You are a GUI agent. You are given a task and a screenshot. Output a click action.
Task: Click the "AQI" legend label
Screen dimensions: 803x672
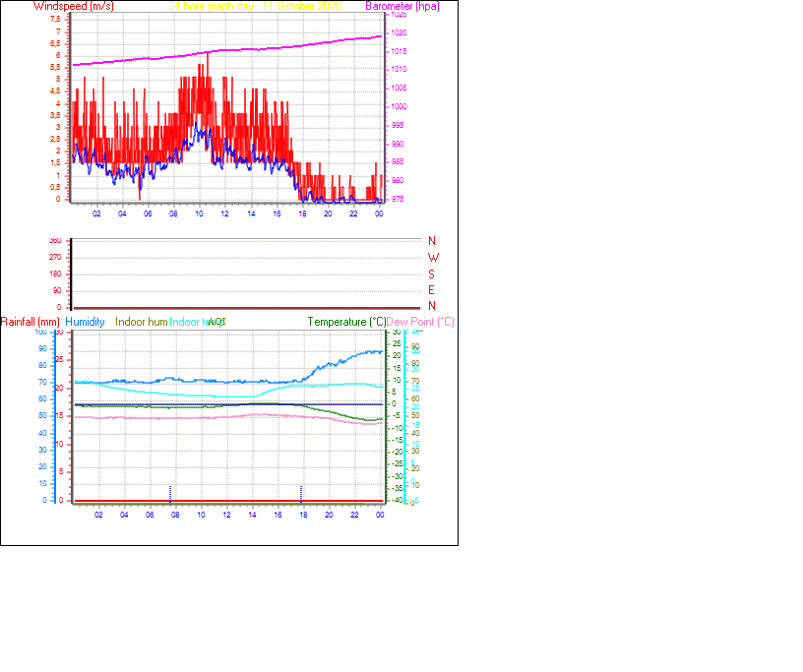coord(216,322)
